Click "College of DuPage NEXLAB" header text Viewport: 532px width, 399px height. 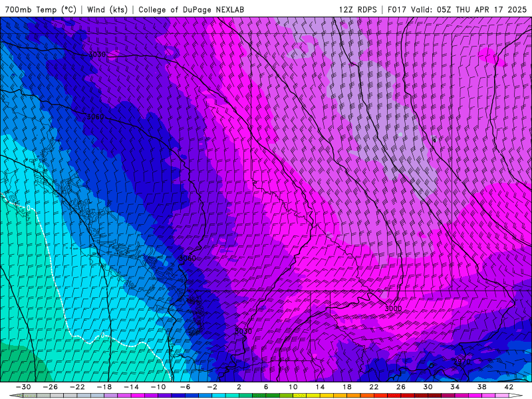click(x=191, y=9)
